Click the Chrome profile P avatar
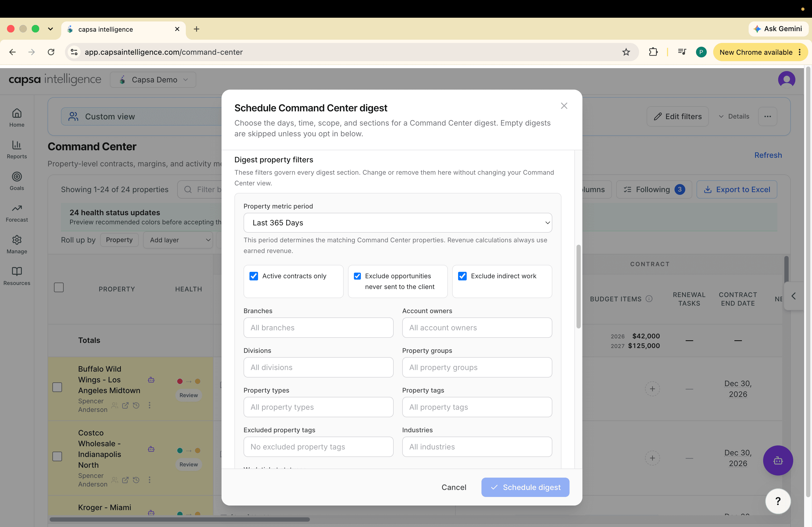 (701, 52)
